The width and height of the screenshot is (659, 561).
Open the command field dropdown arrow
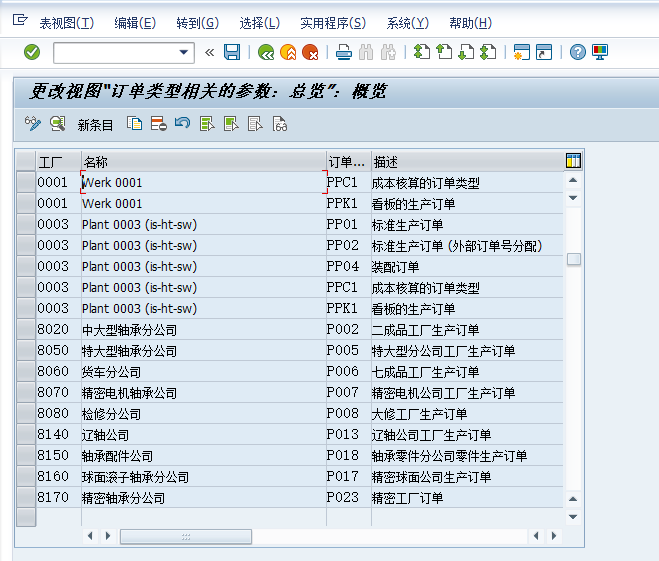[x=184, y=53]
